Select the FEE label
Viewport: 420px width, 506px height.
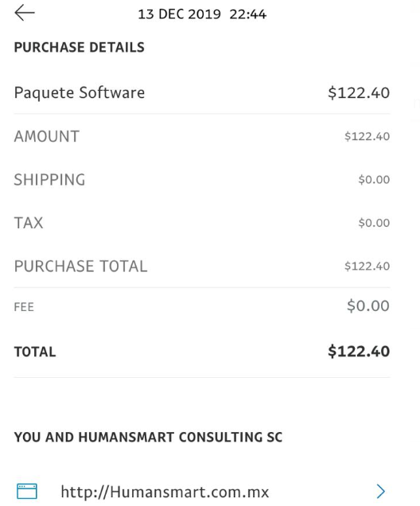click(24, 307)
